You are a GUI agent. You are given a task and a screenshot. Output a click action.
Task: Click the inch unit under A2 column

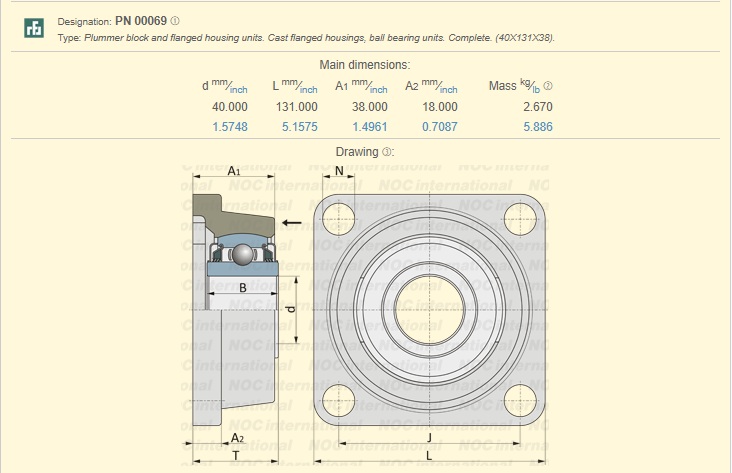(x=447, y=90)
